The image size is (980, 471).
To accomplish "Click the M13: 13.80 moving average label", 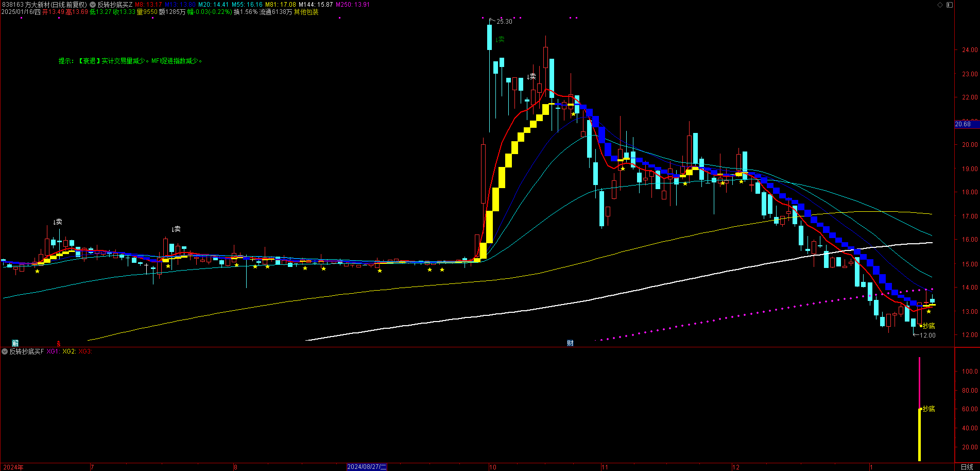I will coord(180,5).
